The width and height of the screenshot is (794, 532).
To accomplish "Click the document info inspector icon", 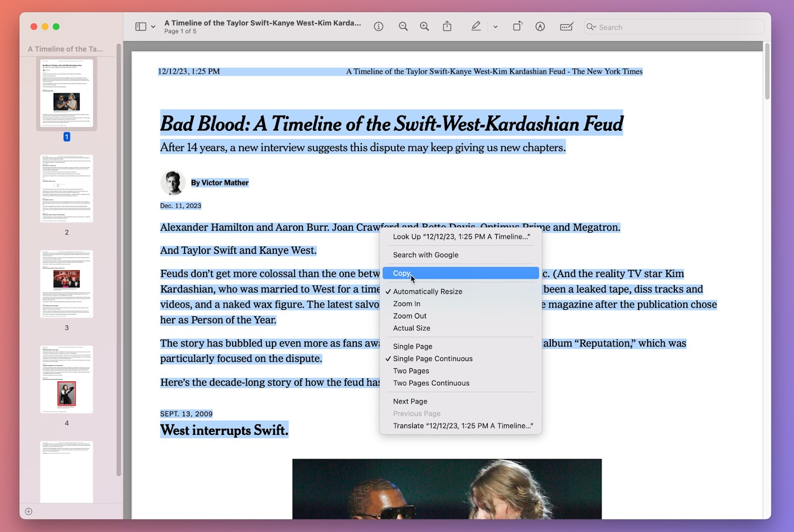I will pos(379,27).
